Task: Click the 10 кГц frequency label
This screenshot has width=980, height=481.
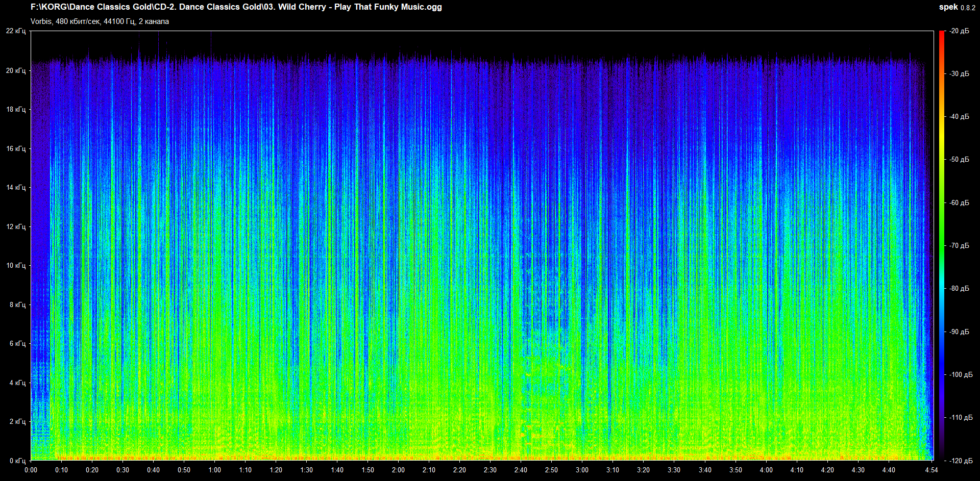Action: 16,265
